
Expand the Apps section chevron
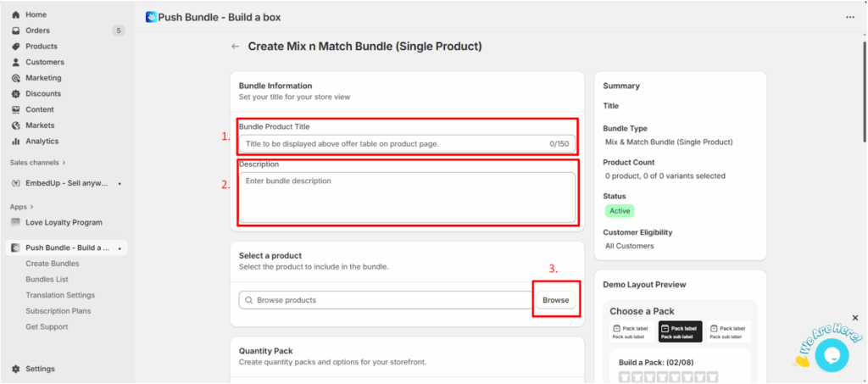(31, 206)
